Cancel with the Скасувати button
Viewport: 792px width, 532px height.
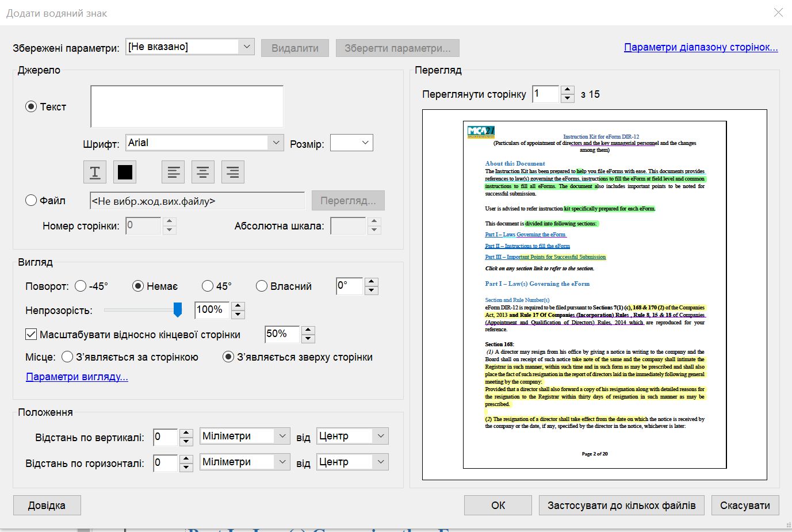[745, 506]
